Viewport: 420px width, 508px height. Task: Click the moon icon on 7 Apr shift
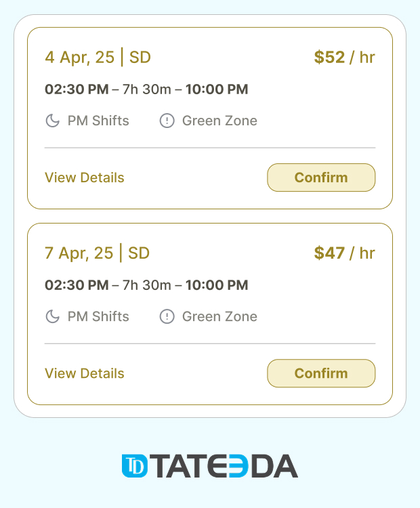click(53, 316)
